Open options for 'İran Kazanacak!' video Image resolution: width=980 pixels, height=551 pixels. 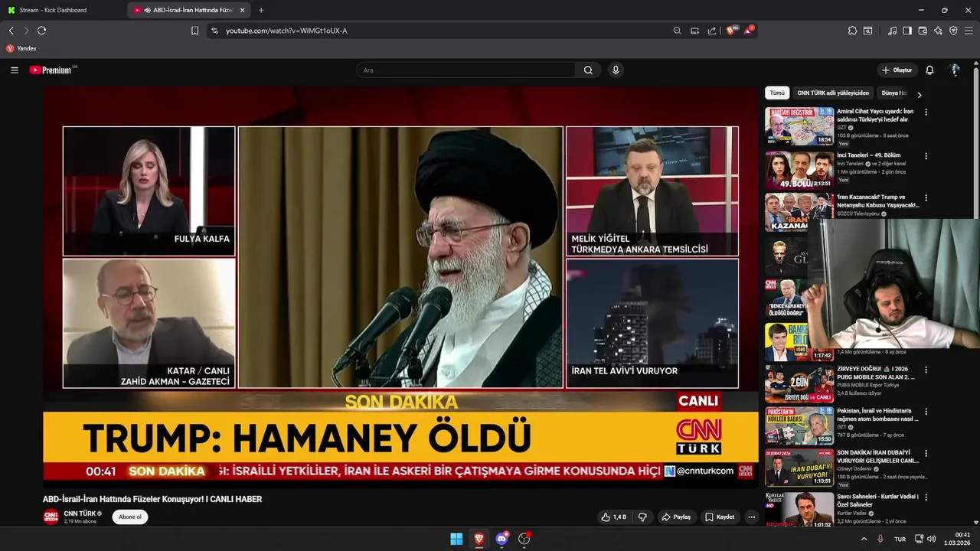pos(926,198)
